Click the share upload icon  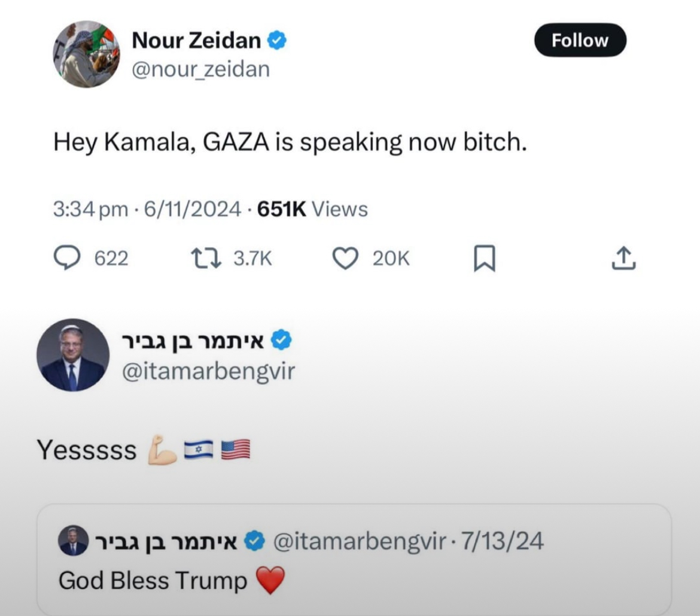(623, 258)
